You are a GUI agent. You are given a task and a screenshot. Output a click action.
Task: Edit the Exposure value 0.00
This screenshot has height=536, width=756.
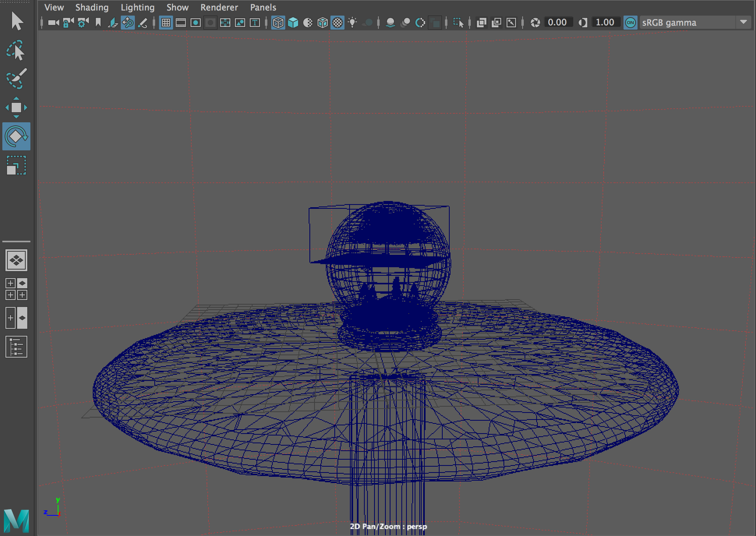coord(558,22)
